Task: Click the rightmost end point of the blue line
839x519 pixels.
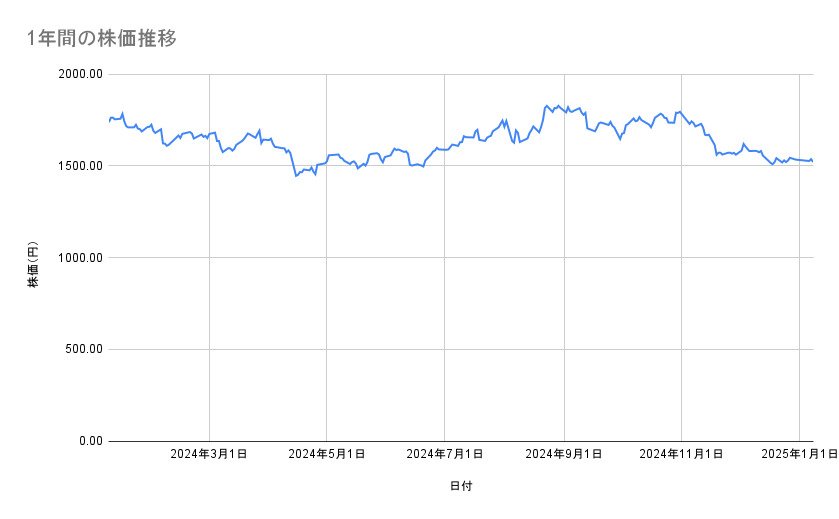Action: click(812, 161)
